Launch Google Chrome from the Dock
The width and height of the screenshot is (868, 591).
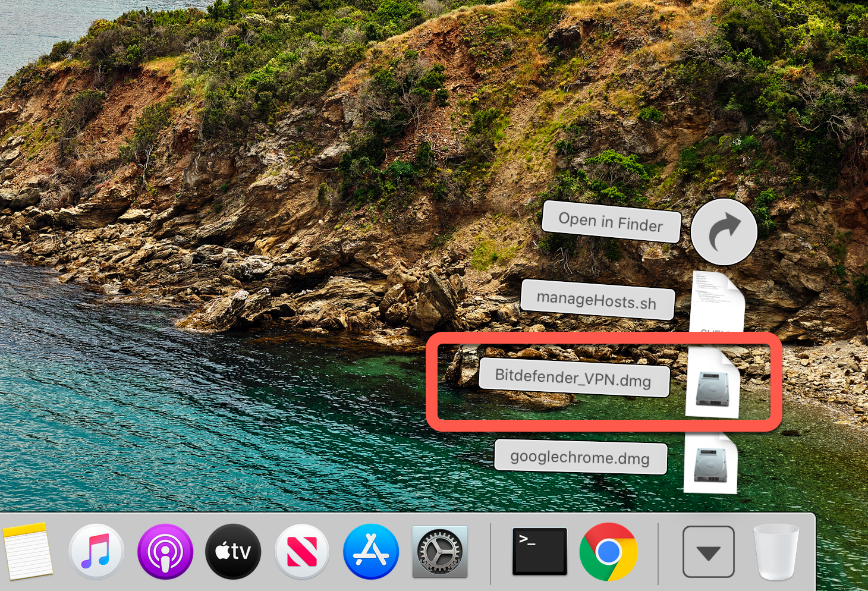click(609, 552)
